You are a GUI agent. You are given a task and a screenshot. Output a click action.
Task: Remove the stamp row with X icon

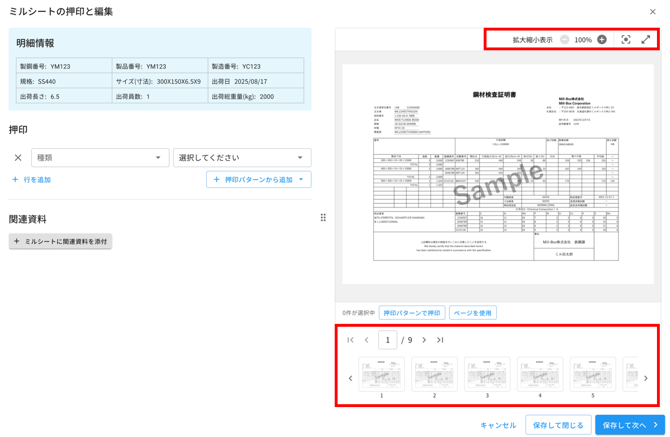18,158
